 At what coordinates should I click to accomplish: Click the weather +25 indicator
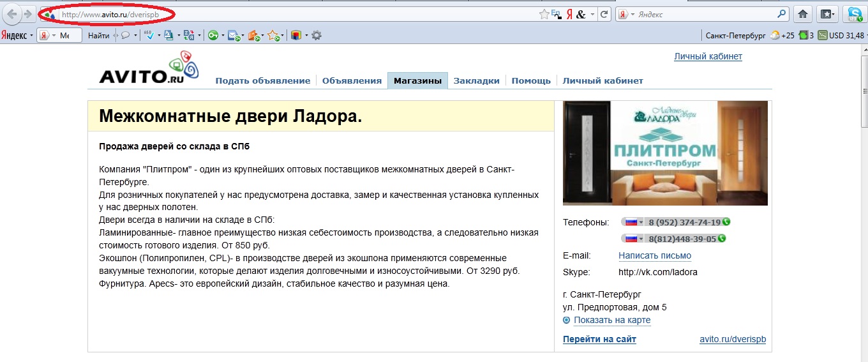click(x=782, y=35)
